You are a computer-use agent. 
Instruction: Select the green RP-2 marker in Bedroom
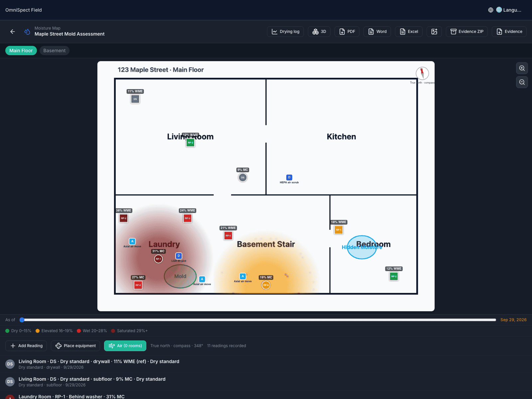(394, 276)
